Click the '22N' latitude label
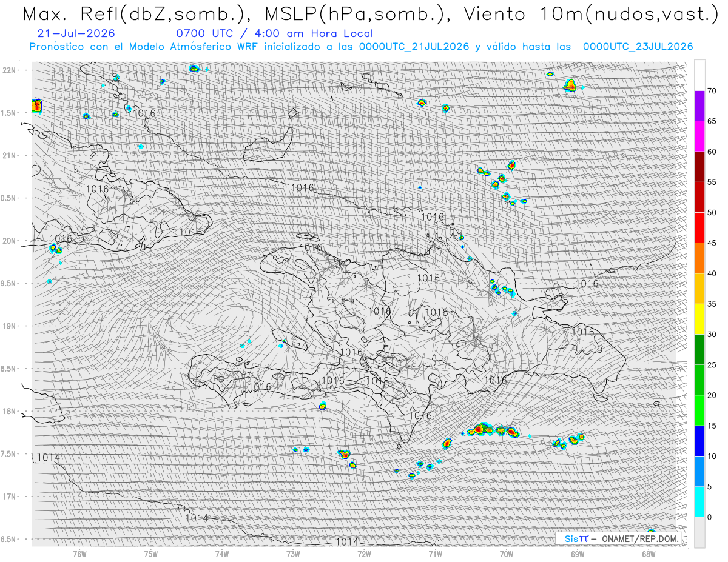Image resolution: width=728 pixels, height=562 pixels. [8, 70]
